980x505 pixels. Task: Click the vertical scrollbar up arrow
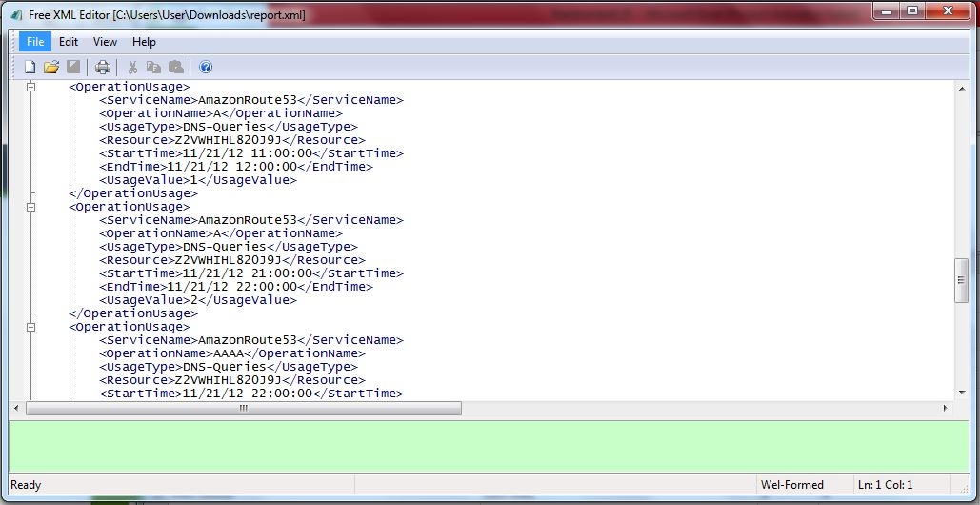pos(962,88)
